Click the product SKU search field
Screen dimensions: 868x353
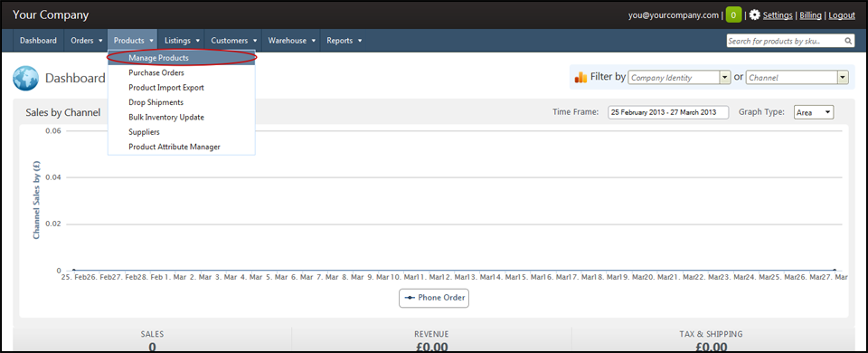coord(785,41)
